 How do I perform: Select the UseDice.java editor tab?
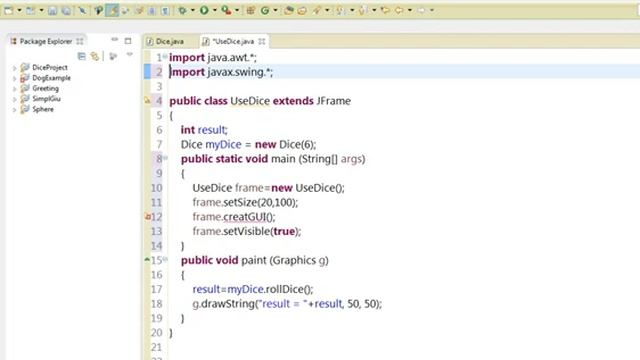233,41
